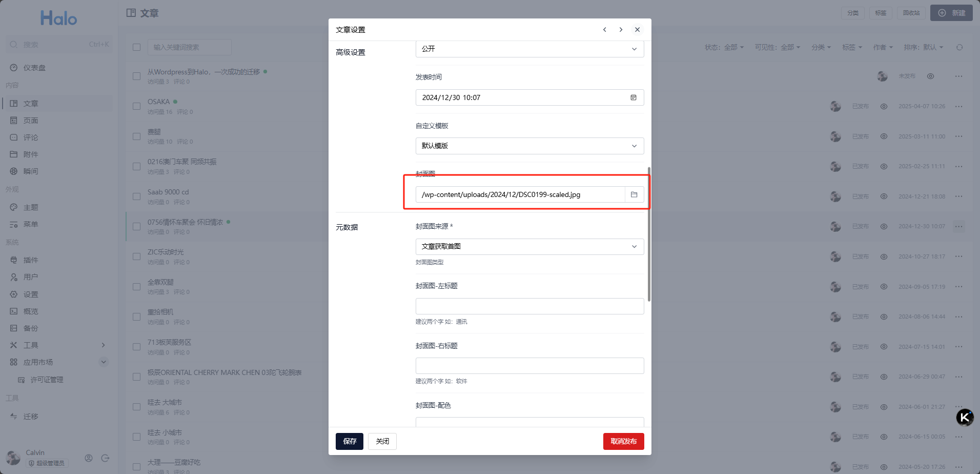Image resolution: width=980 pixels, height=474 pixels.
Task: Toggle visibility eye for OSAKA article
Action: pyautogui.click(x=884, y=106)
